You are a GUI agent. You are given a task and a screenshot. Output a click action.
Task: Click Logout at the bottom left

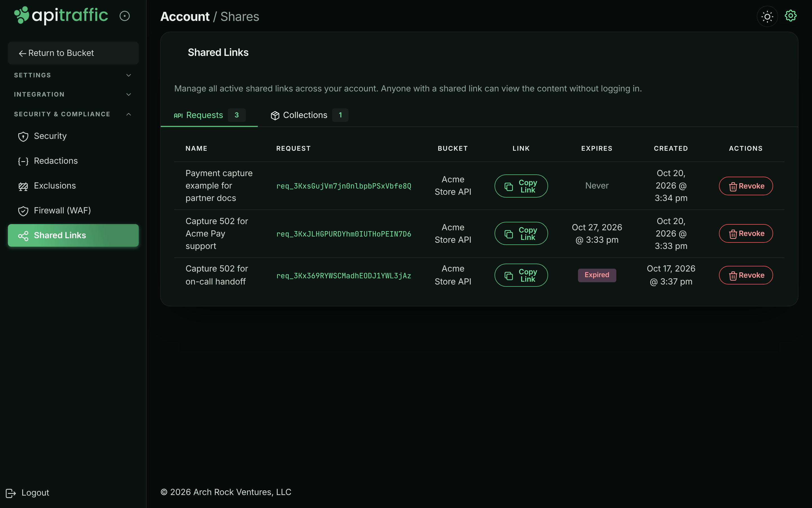[28, 493]
